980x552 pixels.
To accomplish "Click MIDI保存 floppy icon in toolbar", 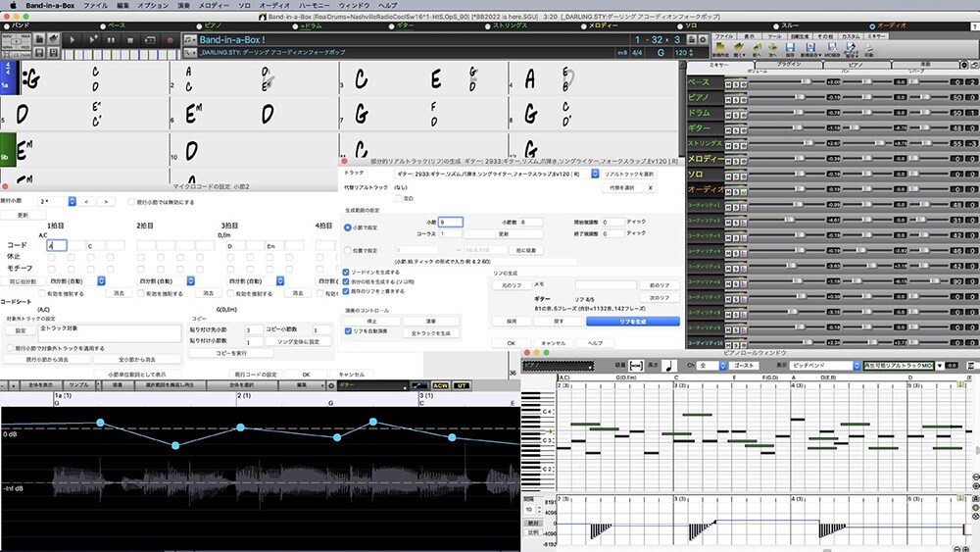I will tap(832, 49).
